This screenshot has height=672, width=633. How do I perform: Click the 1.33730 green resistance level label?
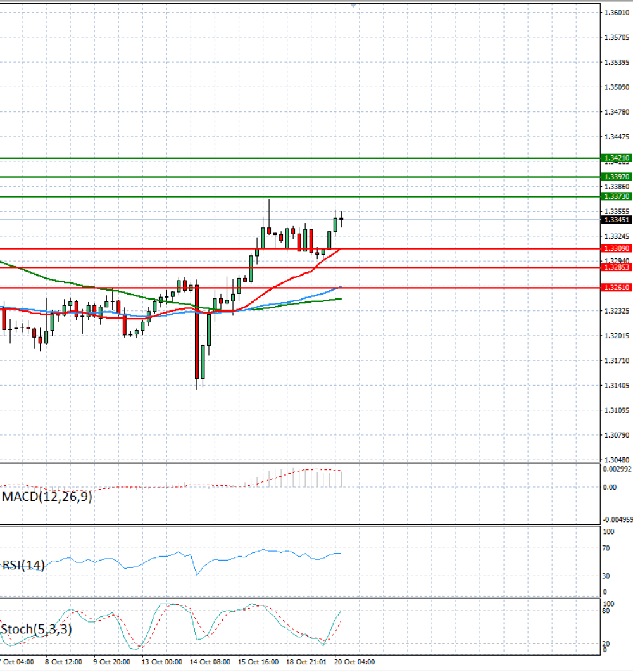coord(617,196)
